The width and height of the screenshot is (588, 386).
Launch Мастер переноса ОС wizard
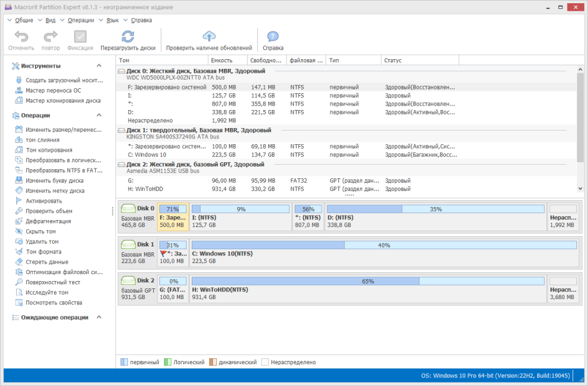coord(53,91)
